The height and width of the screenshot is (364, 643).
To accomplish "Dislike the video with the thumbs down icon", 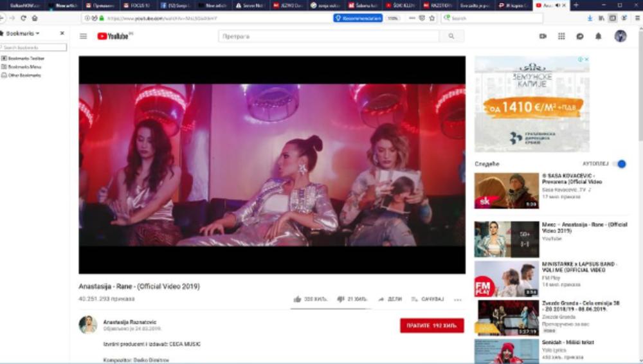I will click(341, 299).
